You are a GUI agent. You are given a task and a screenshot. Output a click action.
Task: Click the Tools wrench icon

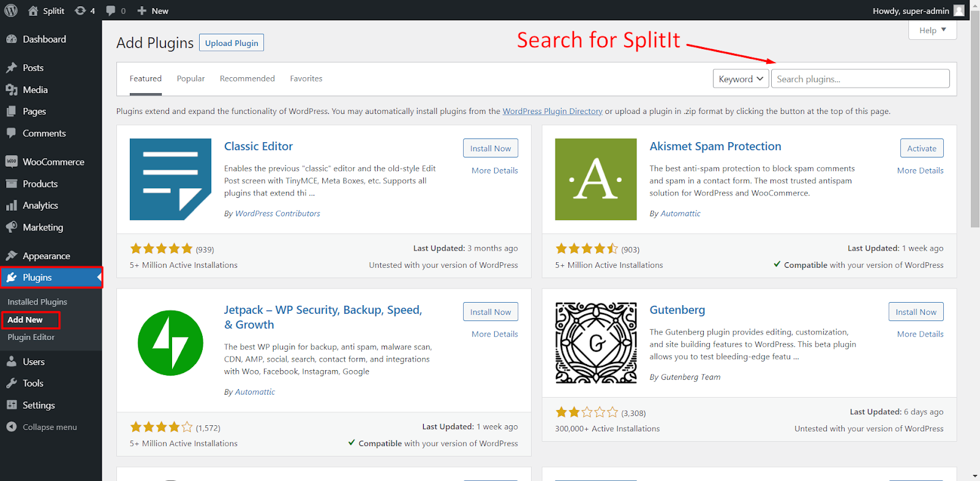pyautogui.click(x=11, y=383)
